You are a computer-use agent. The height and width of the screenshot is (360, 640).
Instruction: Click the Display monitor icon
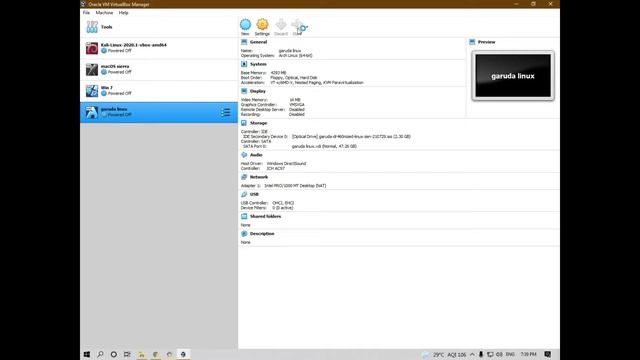point(244,91)
